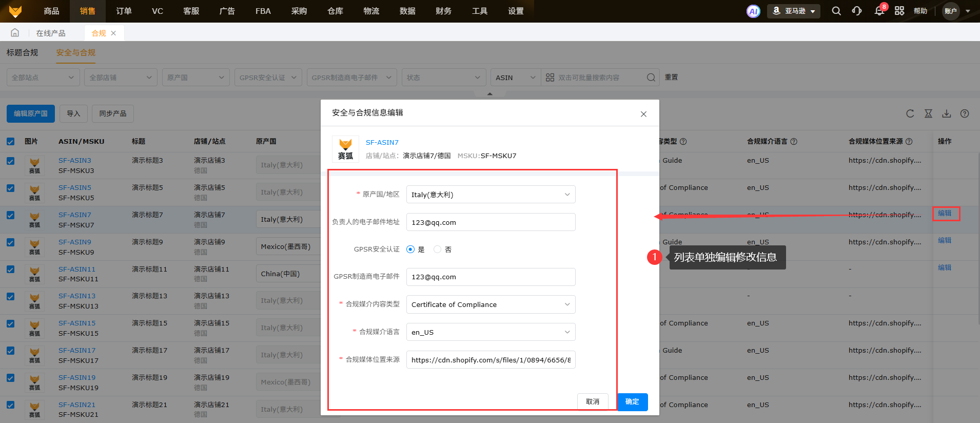
Task: Open the 合规媒介内容类型 dropdown
Action: click(x=491, y=304)
